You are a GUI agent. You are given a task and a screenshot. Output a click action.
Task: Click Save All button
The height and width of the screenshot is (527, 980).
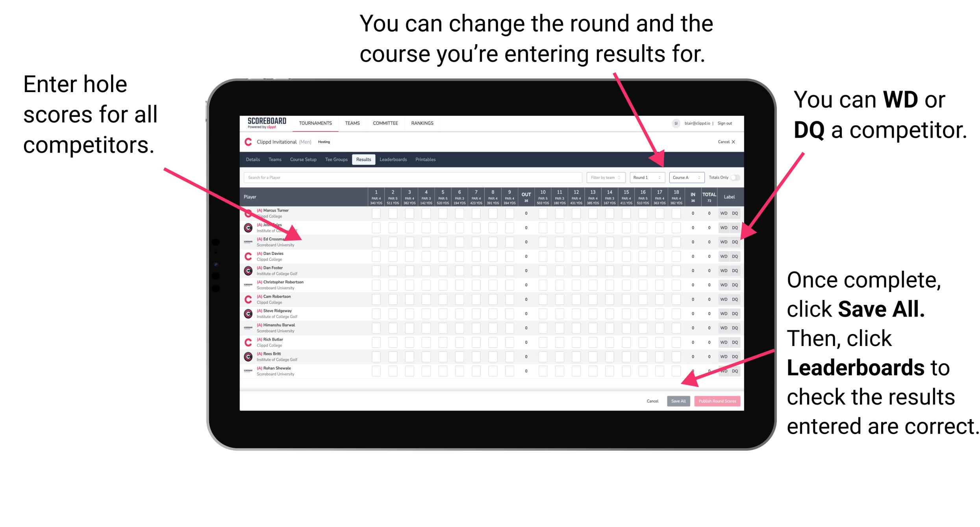(x=678, y=401)
